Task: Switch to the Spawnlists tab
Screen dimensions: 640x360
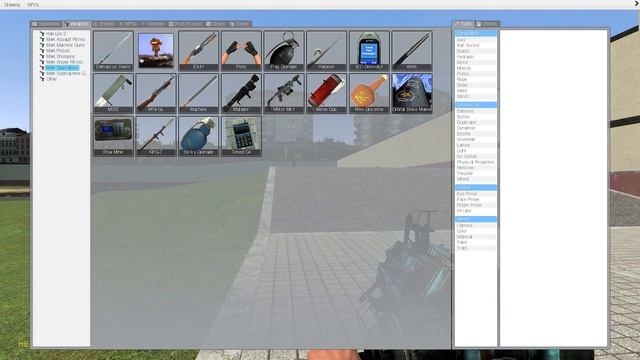Action: (x=47, y=24)
